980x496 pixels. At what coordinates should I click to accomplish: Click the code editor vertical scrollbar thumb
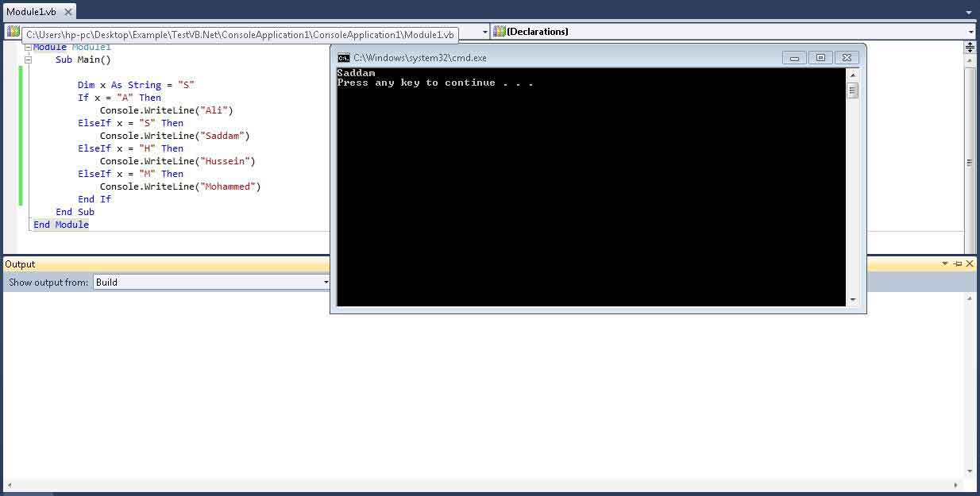[x=970, y=162]
